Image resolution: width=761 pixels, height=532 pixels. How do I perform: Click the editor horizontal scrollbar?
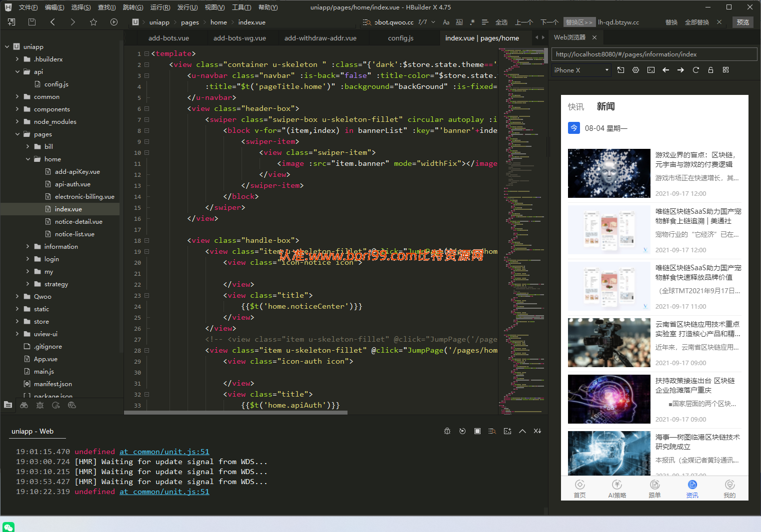236,413
